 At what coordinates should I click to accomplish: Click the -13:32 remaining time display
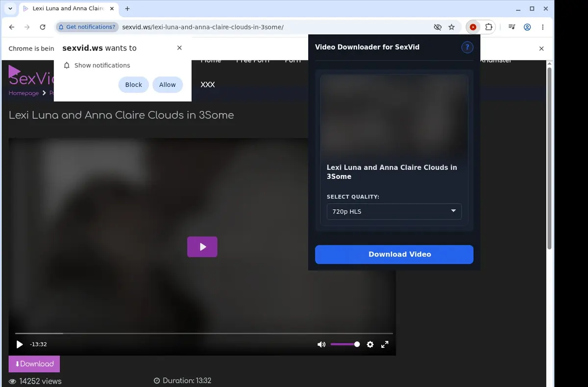tap(38, 344)
